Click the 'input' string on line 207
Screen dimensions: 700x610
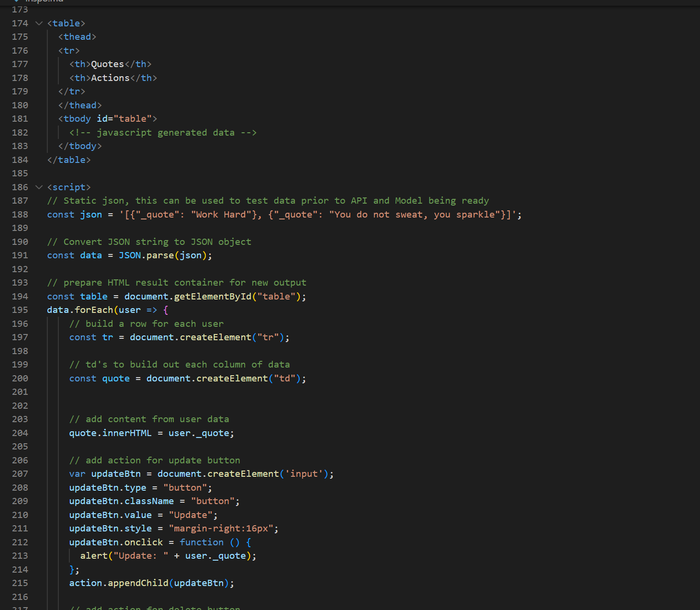point(304,473)
